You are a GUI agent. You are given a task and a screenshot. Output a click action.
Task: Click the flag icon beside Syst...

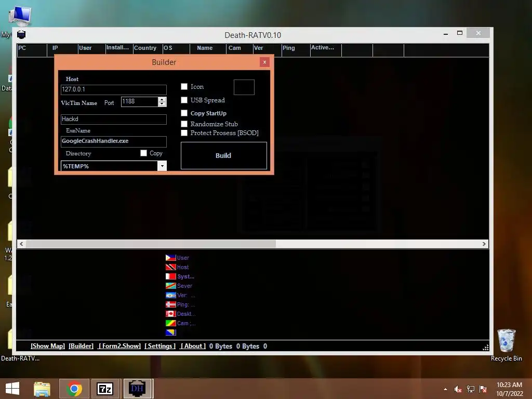point(170,276)
